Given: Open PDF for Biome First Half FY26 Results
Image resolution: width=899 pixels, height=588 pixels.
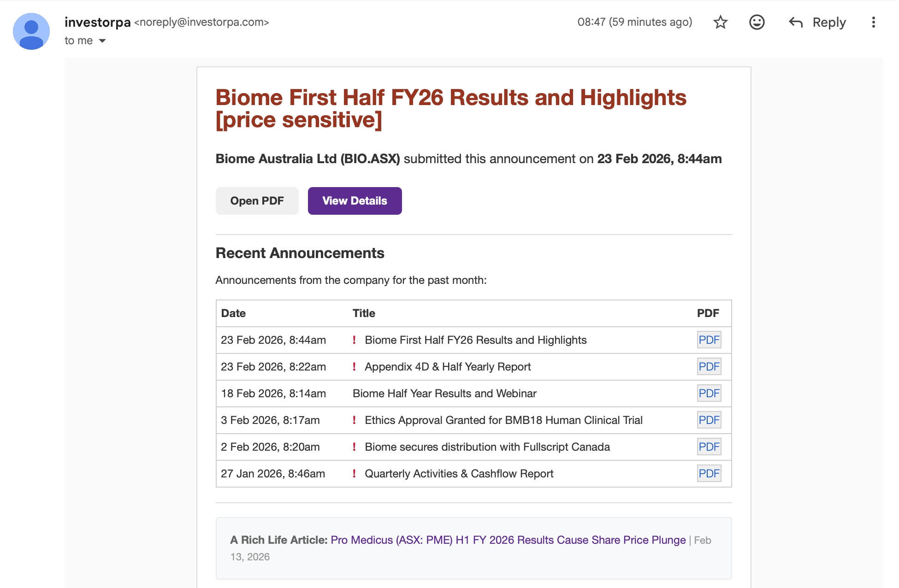Looking at the screenshot, I should point(709,340).
